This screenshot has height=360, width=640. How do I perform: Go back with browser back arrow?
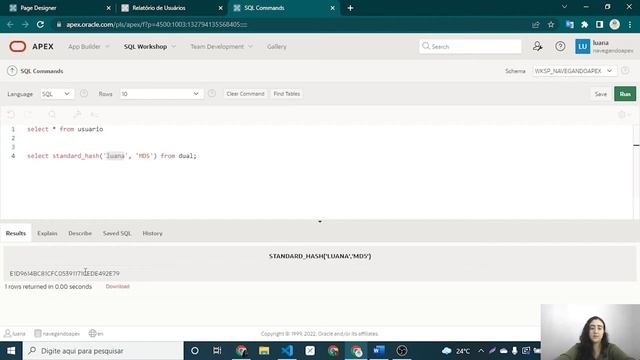coord(10,24)
